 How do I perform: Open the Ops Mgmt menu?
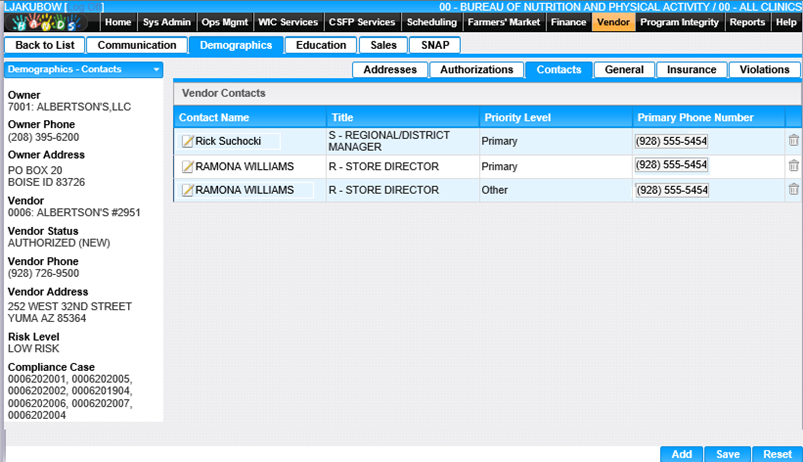click(224, 23)
